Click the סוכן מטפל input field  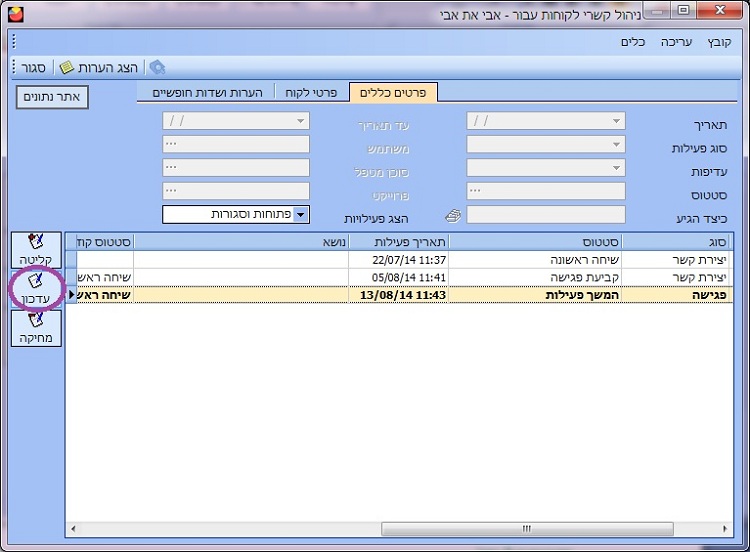[x=236, y=168]
